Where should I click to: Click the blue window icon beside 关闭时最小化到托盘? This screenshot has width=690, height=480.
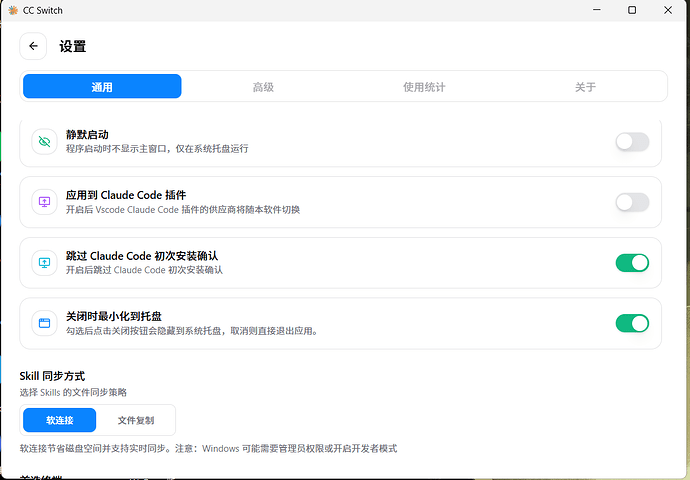[x=44, y=323]
